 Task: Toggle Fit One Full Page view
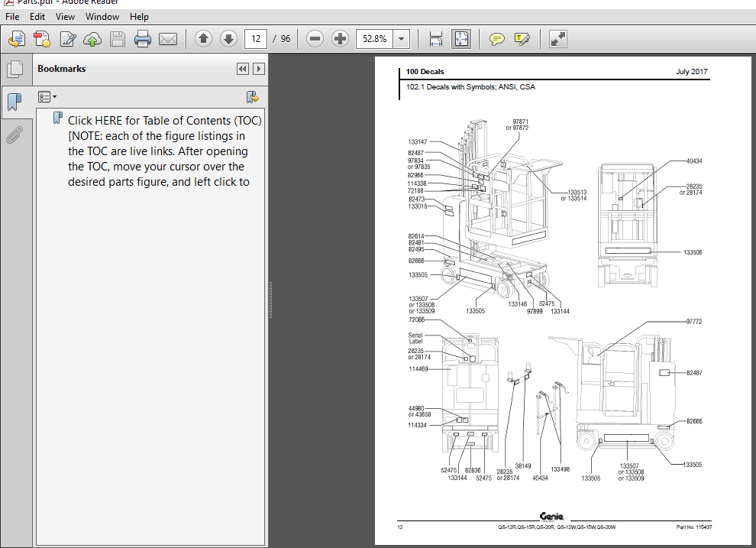coord(461,39)
